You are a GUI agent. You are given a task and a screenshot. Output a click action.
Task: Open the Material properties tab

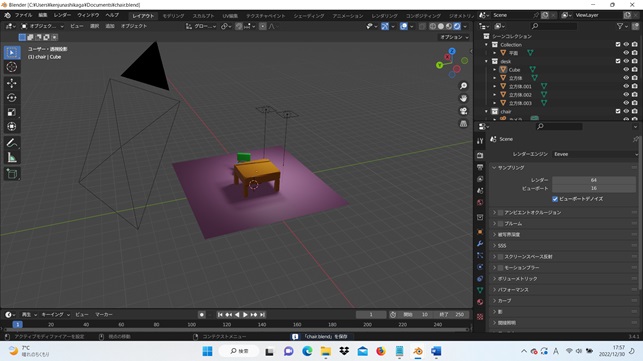point(480,302)
